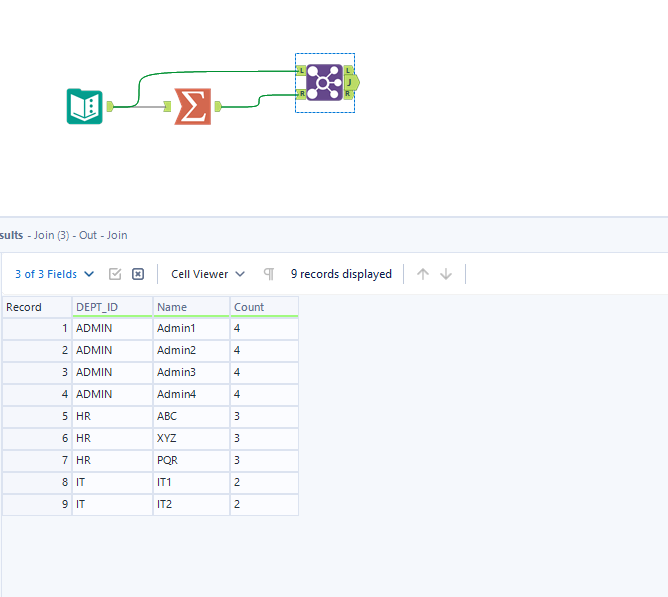Click the up arrow to go to previous record
The width and height of the screenshot is (668, 597).
[423, 274]
